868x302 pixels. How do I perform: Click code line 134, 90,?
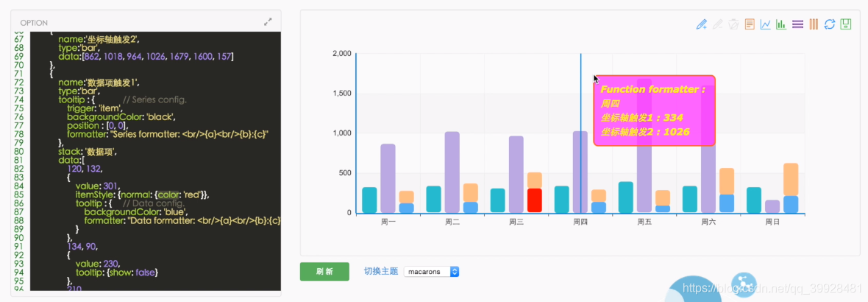click(x=83, y=246)
